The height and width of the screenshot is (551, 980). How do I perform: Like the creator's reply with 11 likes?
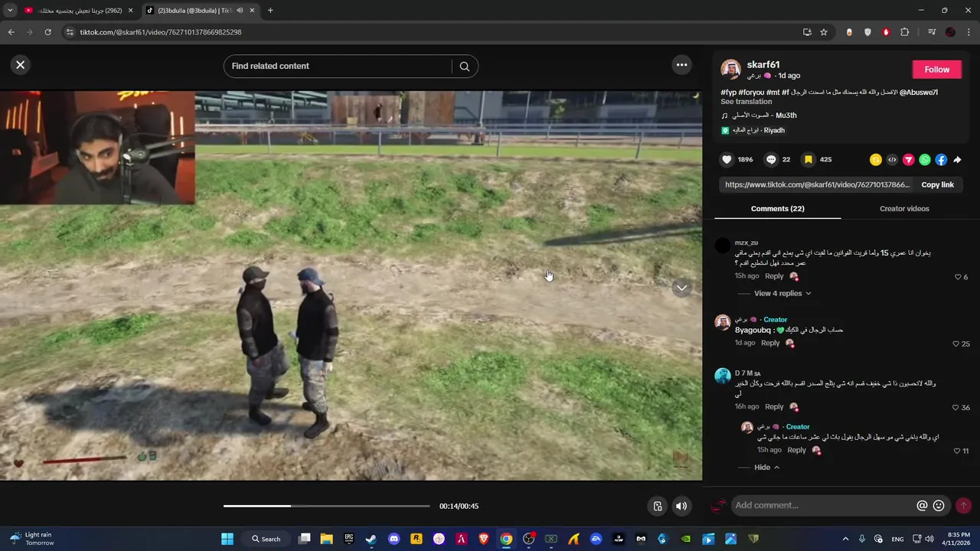click(957, 452)
